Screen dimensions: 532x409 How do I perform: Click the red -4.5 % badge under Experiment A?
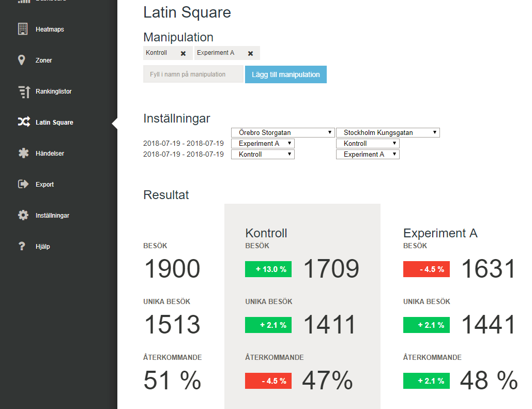(426, 269)
